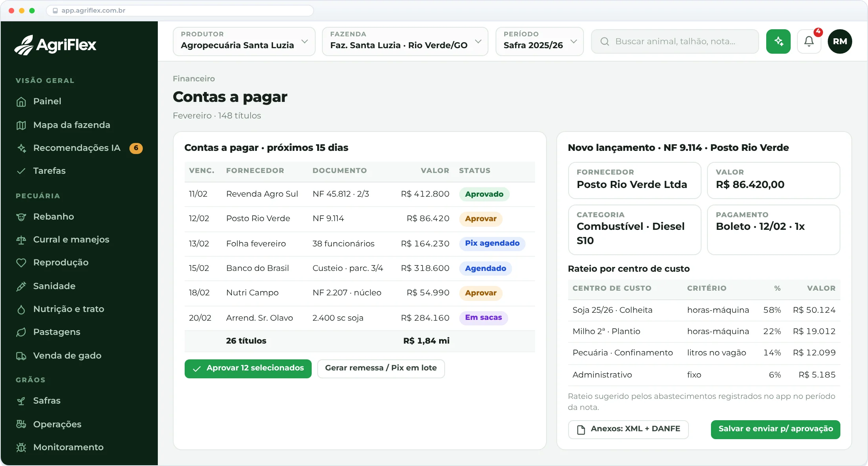Edit the Categoria Combustível Diesel S10 field
This screenshot has width=868, height=466.
pos(634,230)
